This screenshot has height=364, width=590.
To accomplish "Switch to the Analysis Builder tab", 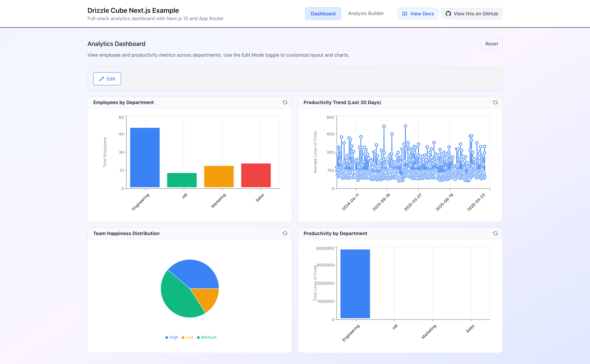I will [x=366, y=13].
